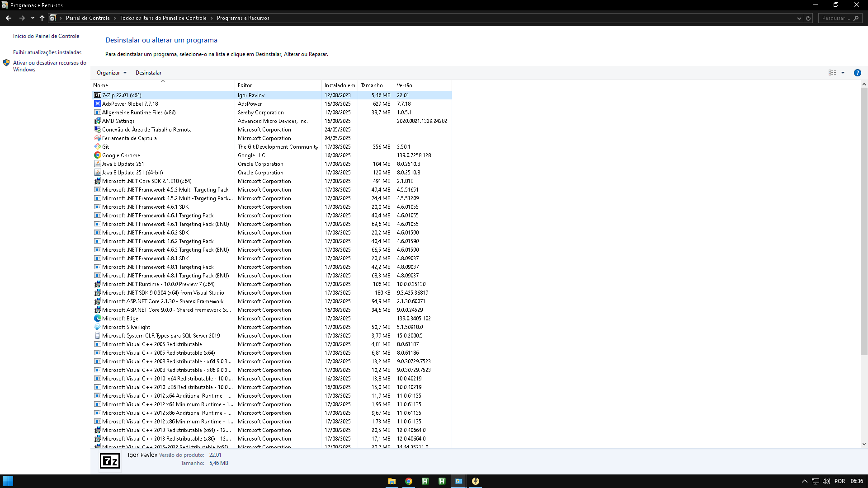Image resolution: width=868 pixels, height=488 pixels.
Task: Click the network tray icon
Action: tap(816, 481)
